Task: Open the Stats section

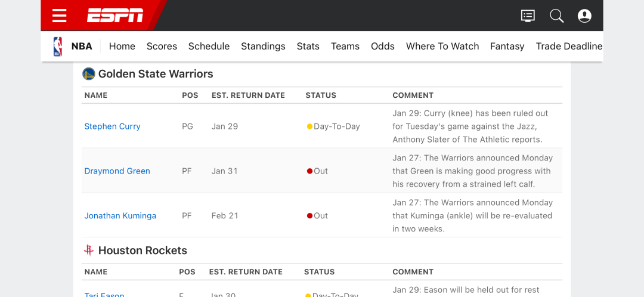Action: pyautogui.click(x=308, y=47)
